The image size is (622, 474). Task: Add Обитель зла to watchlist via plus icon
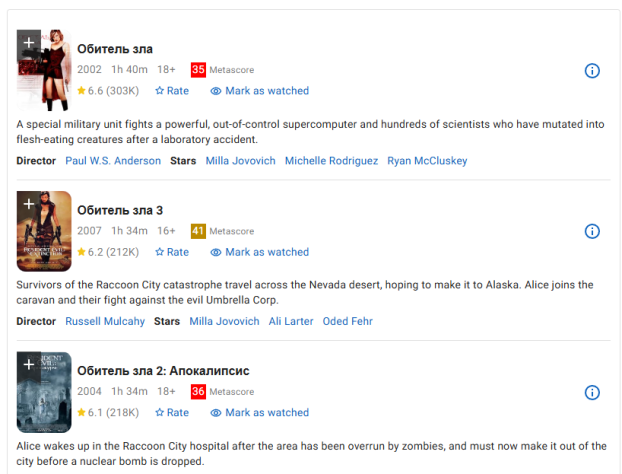(29, 42)
